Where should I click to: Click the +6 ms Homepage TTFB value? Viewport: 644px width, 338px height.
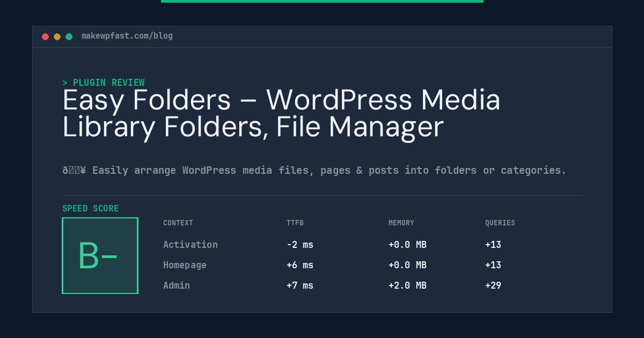300,265
